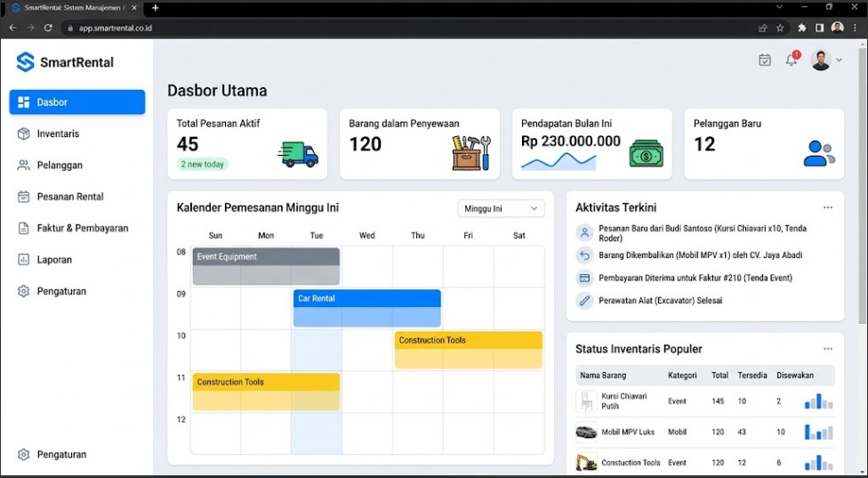Select the Event Equipment calendar booking

(266, 266)
